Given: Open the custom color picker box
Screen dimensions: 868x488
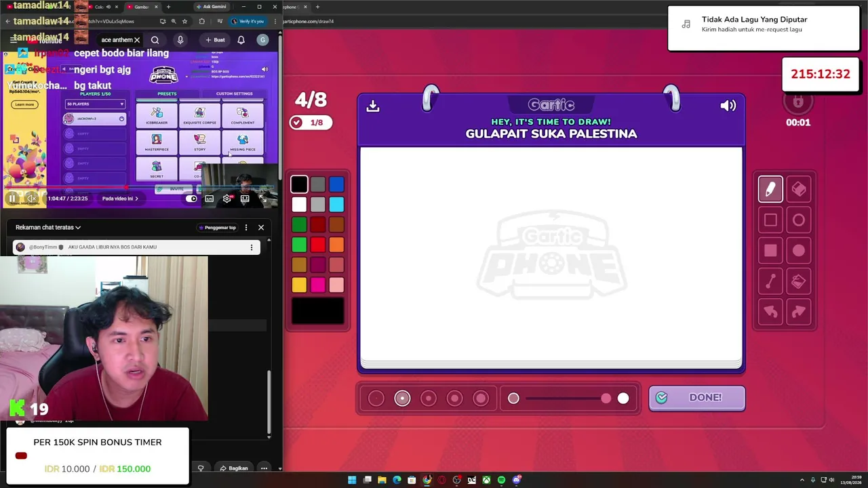Looking at the screenshot, I should (318, 311).
